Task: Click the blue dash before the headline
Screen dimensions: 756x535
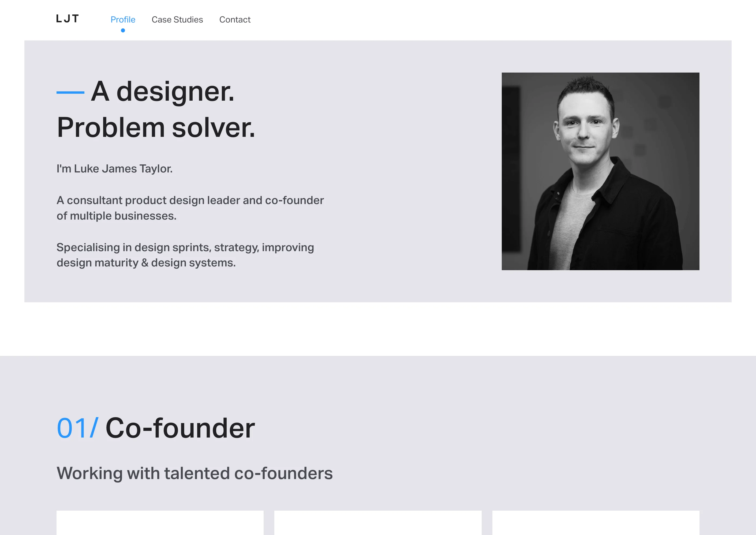Action: (70, 93)
